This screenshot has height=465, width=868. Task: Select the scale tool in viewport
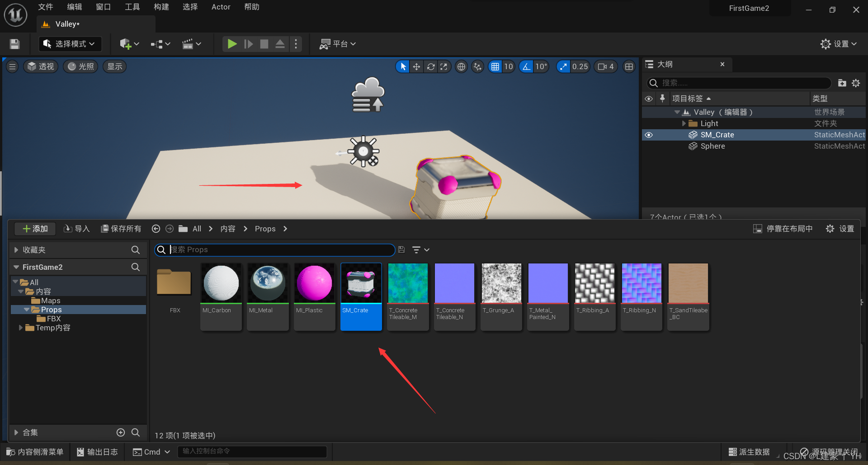tap(444, 67)
